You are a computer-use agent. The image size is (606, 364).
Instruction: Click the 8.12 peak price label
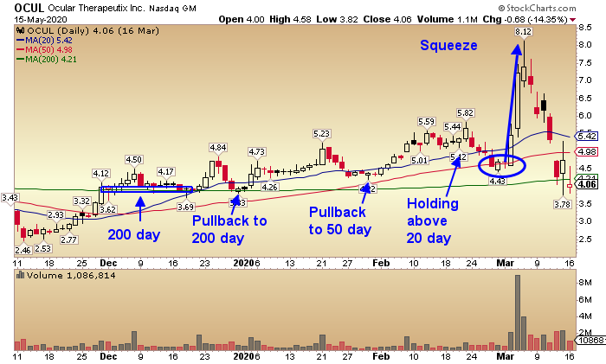click(523, 32)
